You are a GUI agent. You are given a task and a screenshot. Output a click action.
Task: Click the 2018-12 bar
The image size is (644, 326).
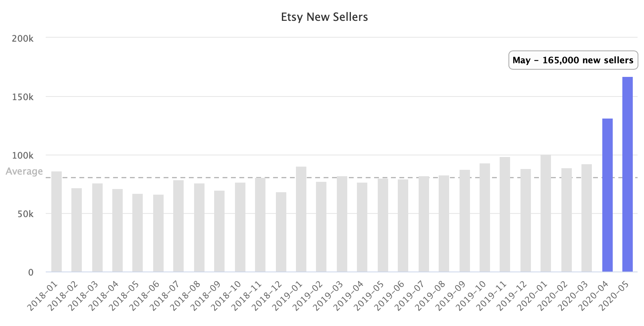point(281,232)
